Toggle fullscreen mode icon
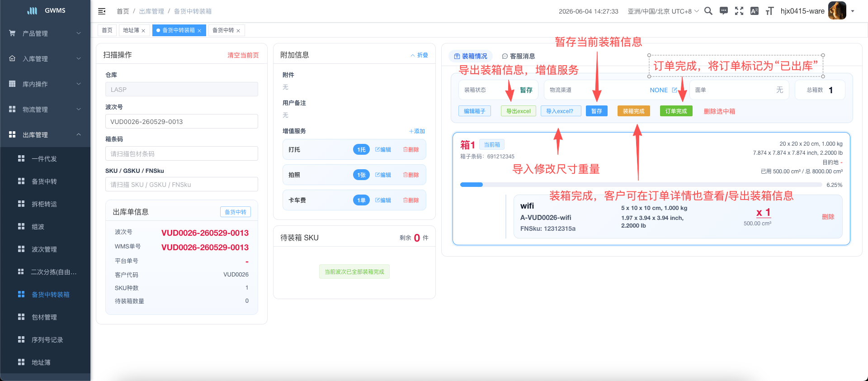 coord(739,11)
